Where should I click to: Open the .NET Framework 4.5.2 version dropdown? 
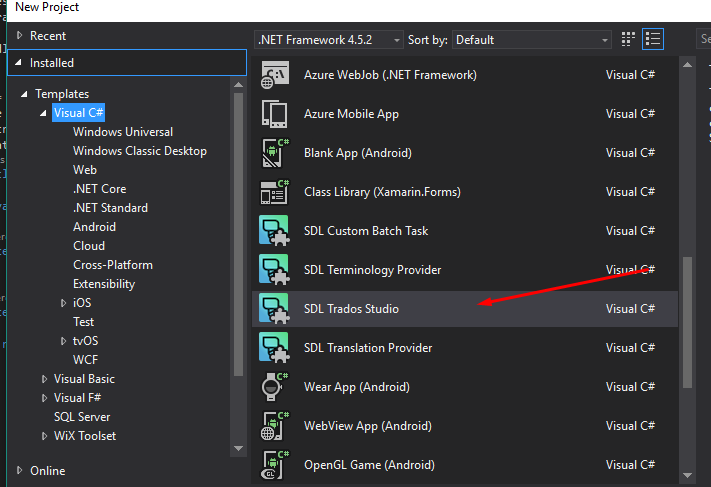tap(329, 40)
